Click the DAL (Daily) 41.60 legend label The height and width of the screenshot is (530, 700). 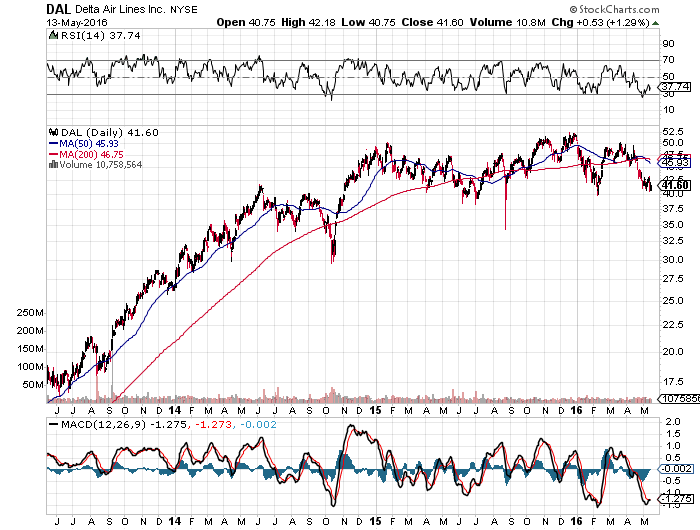(x=109, y=133)
